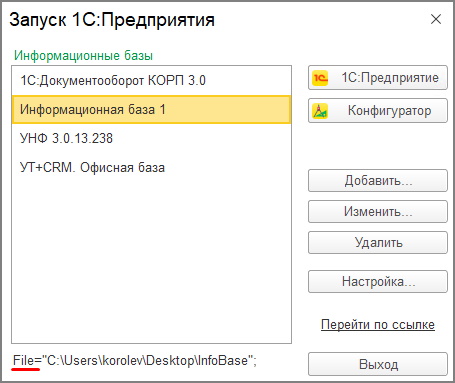Select the highlighted Информационная база 1 entry
455x383 pixels.
[x=151, y=110]
